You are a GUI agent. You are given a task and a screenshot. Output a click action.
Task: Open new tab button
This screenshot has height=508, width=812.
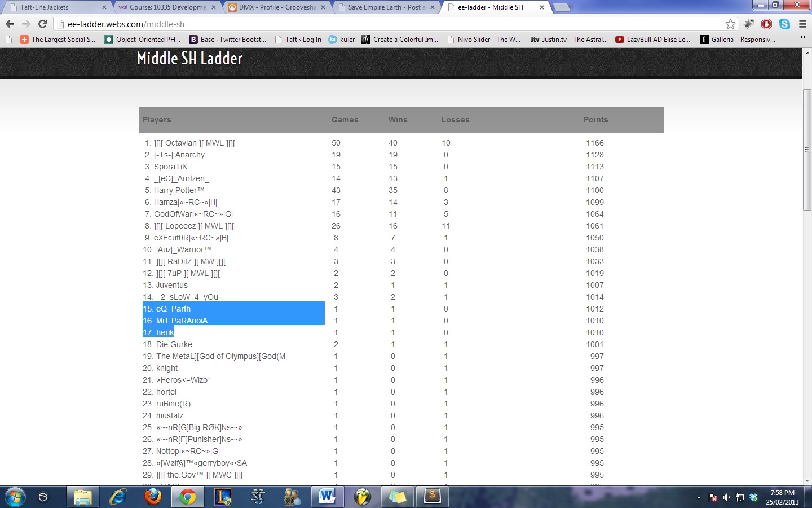tap(561, 7)
